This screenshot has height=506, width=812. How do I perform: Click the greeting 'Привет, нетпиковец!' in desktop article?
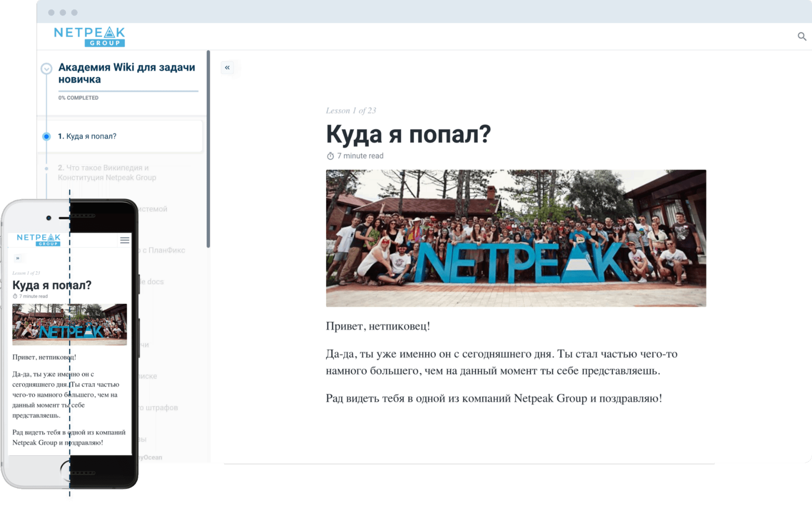coord(378,326)
